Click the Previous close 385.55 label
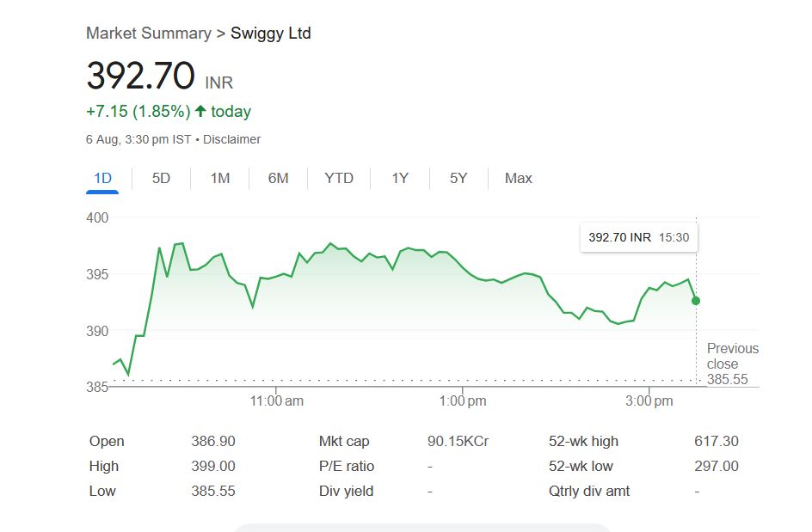This screenshot has height=532, width=812. tap(732, 364)
